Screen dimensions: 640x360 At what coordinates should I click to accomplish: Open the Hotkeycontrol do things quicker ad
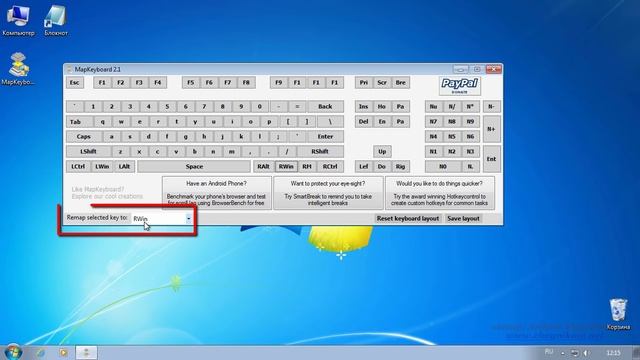pyautogui.click(x=440, y=193)
